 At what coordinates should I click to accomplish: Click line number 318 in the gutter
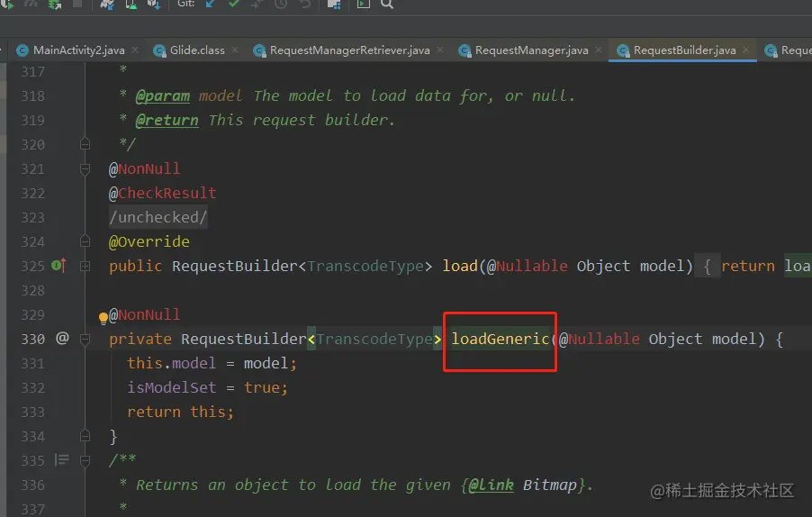tap(33, 95)
